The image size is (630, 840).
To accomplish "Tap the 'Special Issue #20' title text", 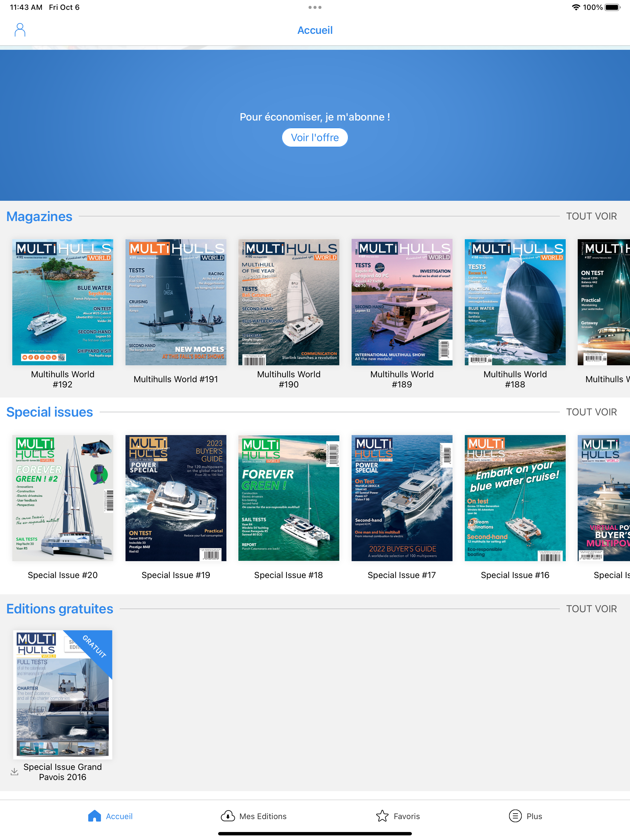I will tap(63, 575).
